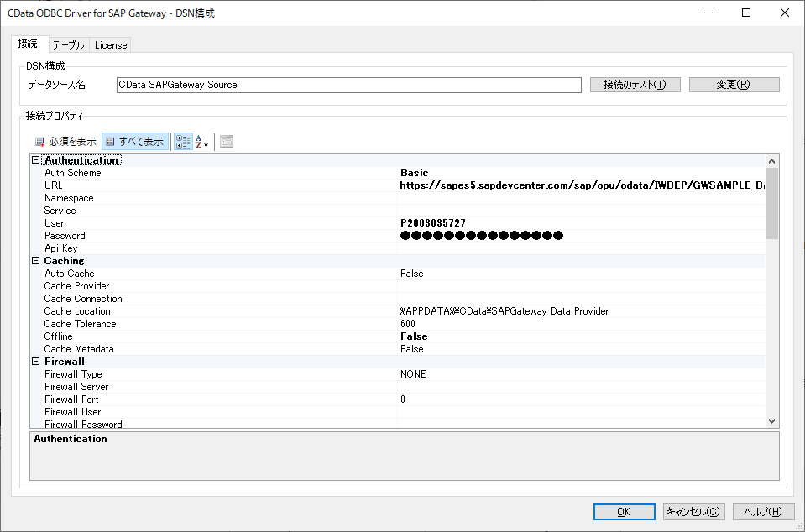Collapse the Authentication category

coord(35,160)
